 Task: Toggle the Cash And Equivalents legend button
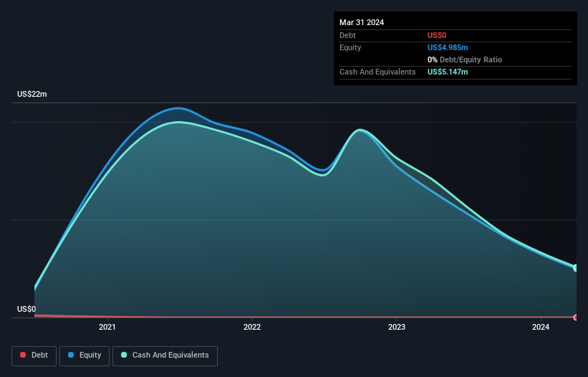(x=165, y=355)
